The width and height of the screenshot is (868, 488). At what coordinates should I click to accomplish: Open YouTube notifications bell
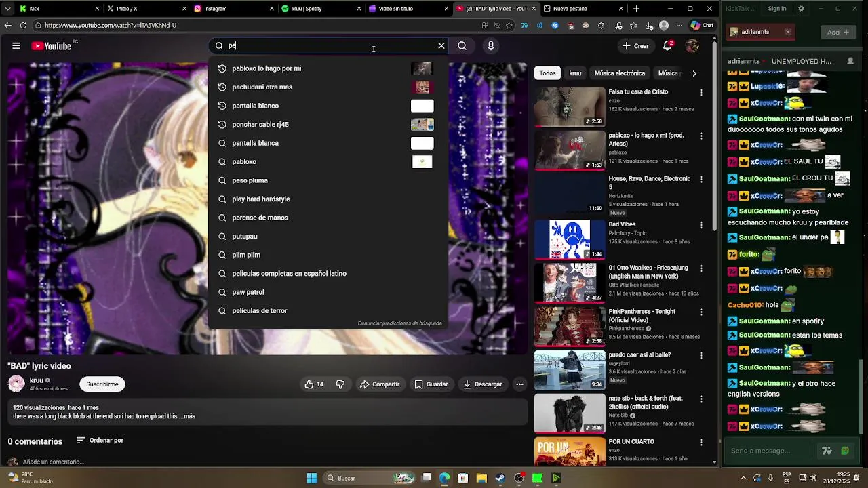[x=667, y=46]
